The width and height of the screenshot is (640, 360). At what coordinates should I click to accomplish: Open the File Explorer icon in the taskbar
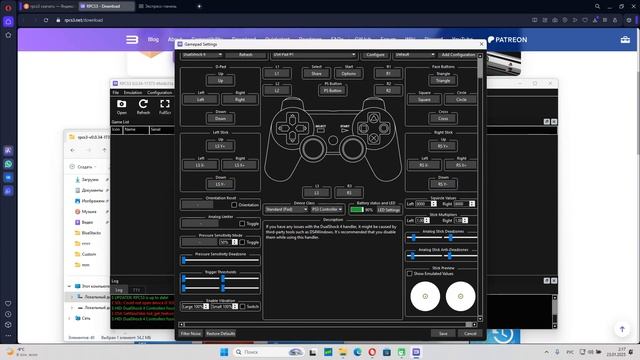342,352
